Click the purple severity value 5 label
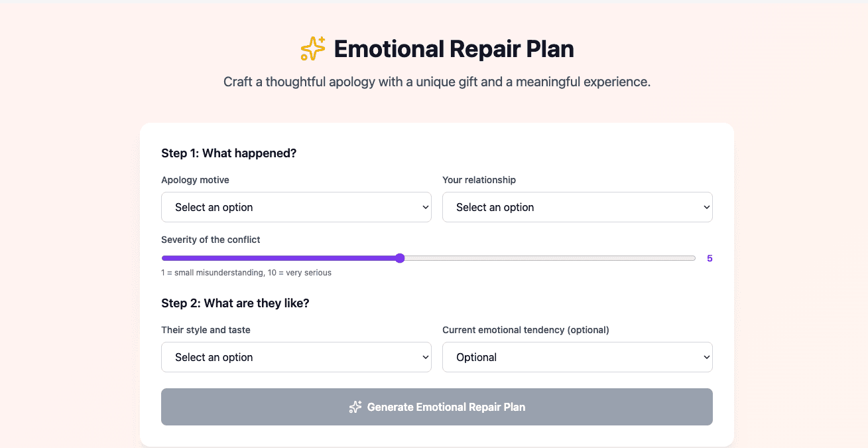 [710, 258]
